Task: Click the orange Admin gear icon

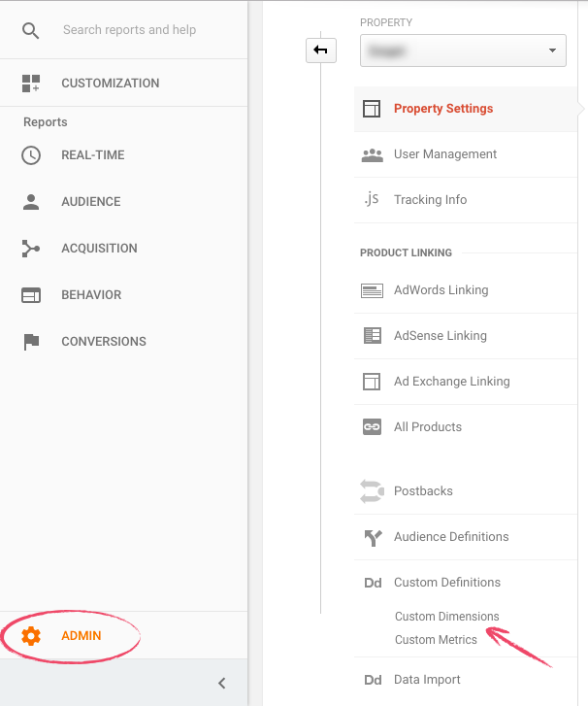Action: pyautogui.click(x=31, y=636)
